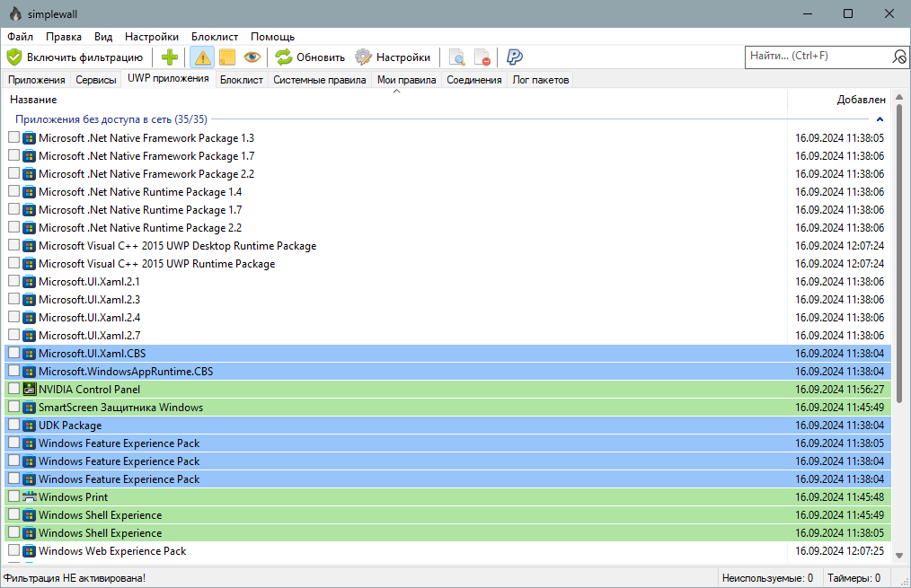Click the 'Таймеры: 0' status bar entry

click(854, 578)
